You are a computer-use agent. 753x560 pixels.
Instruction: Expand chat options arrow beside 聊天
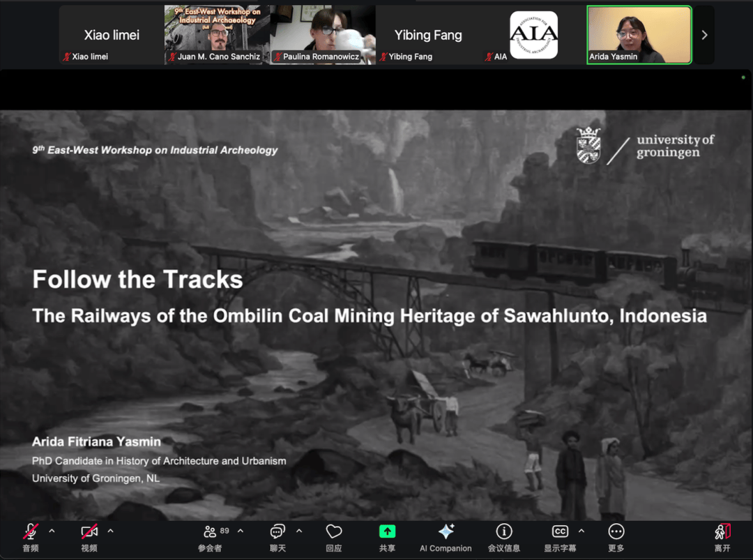point(299,531)
